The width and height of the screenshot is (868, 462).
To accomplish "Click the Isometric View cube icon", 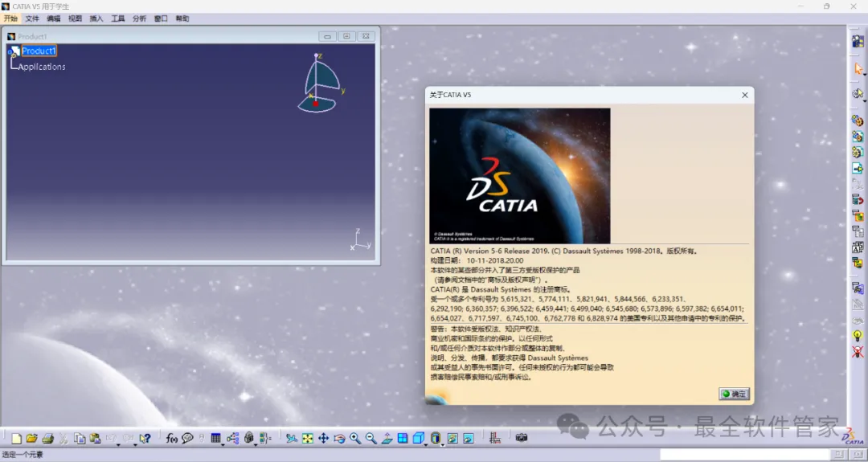I will (x=418, y=438).
